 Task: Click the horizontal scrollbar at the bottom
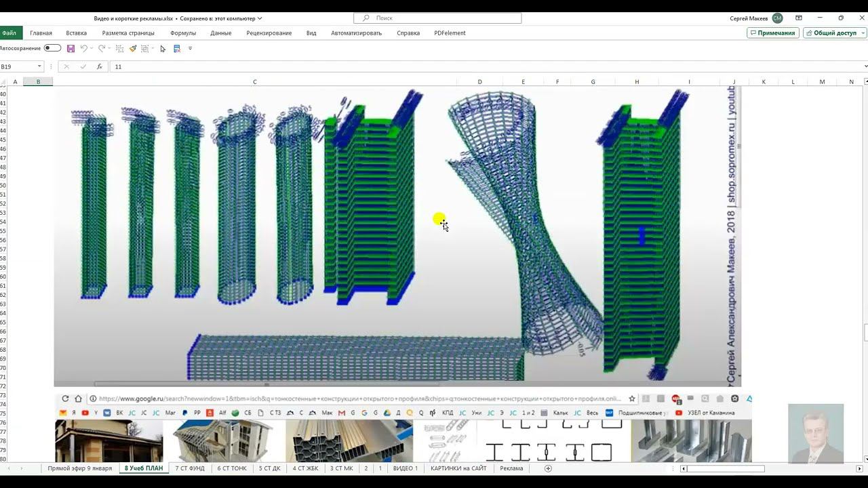[x=726, y=468]
